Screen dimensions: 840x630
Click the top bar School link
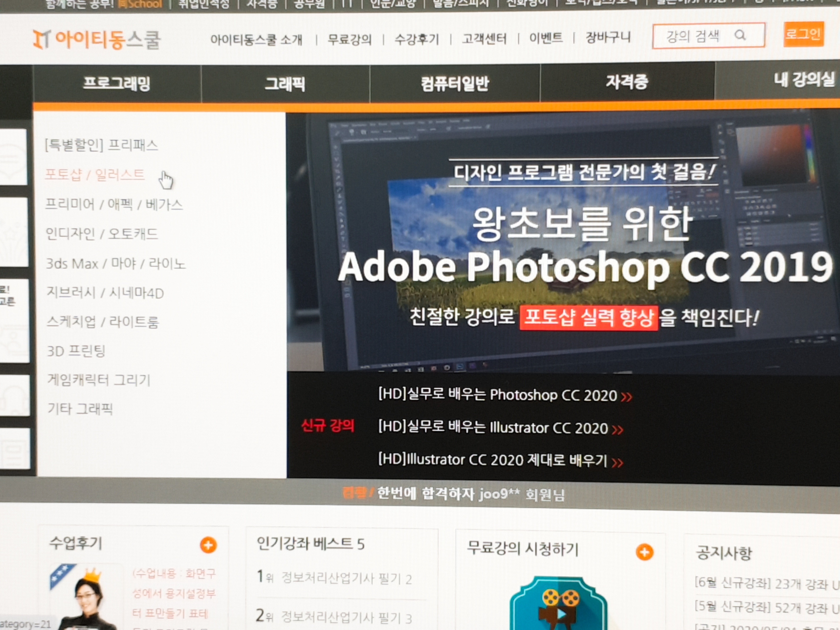pyautogui.click(x=140, y=4)
